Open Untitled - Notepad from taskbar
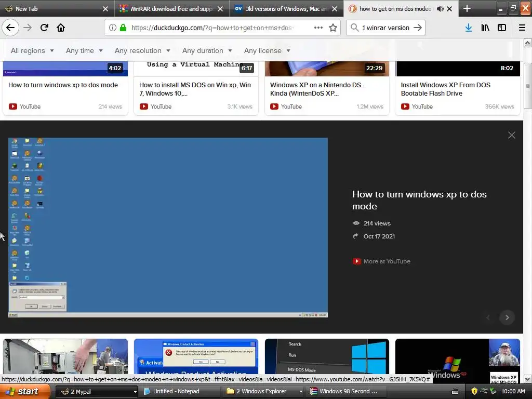532x399 pixels. click(180, 392)
